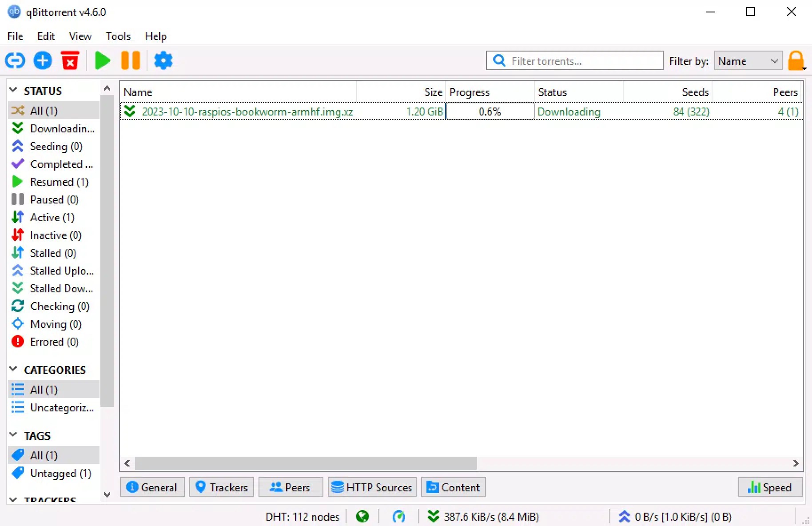Viewport: 812px width, 526px height.
Task: Pause the selected torrent
Action: (130, 60)
